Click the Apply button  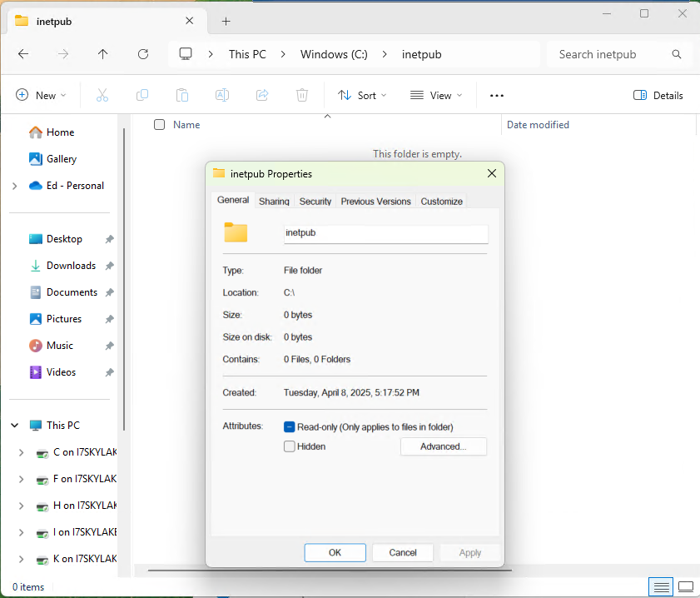coord(470,552)
